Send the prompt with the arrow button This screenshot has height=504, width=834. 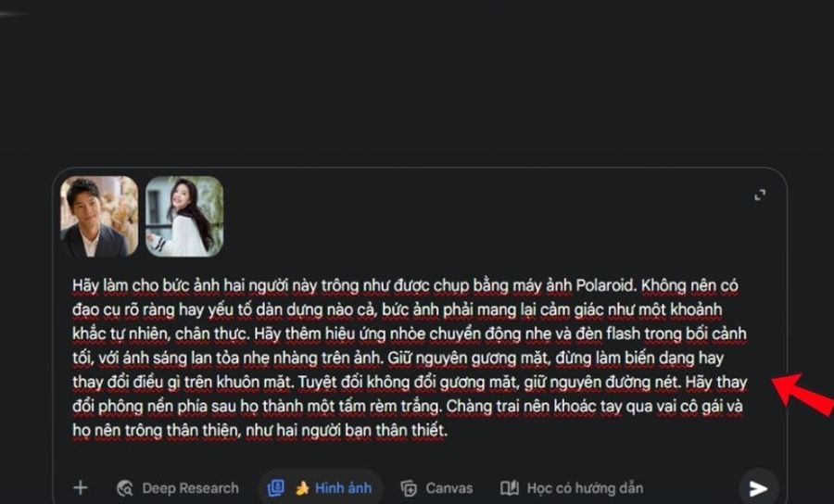click(x=758, y=487)
